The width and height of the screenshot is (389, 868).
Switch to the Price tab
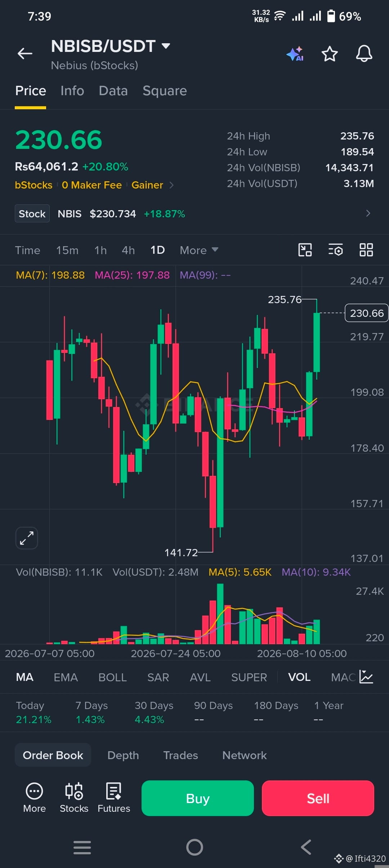tap(31, 91)
